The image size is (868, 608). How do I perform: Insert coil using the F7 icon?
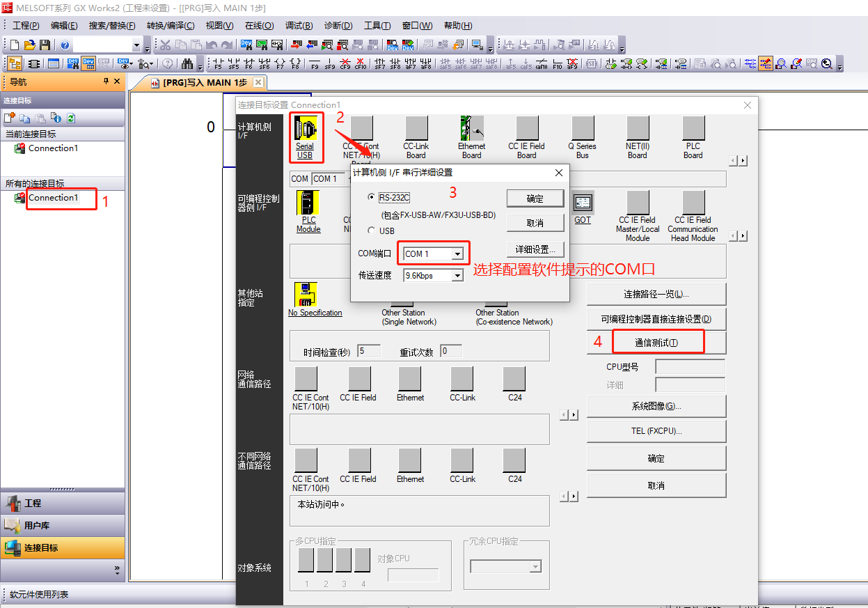281,64
